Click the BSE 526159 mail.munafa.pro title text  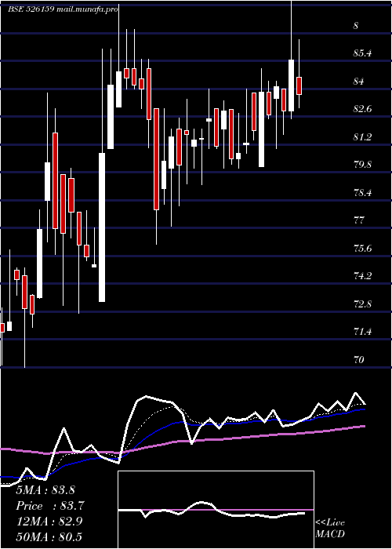(x=63, y=9)
